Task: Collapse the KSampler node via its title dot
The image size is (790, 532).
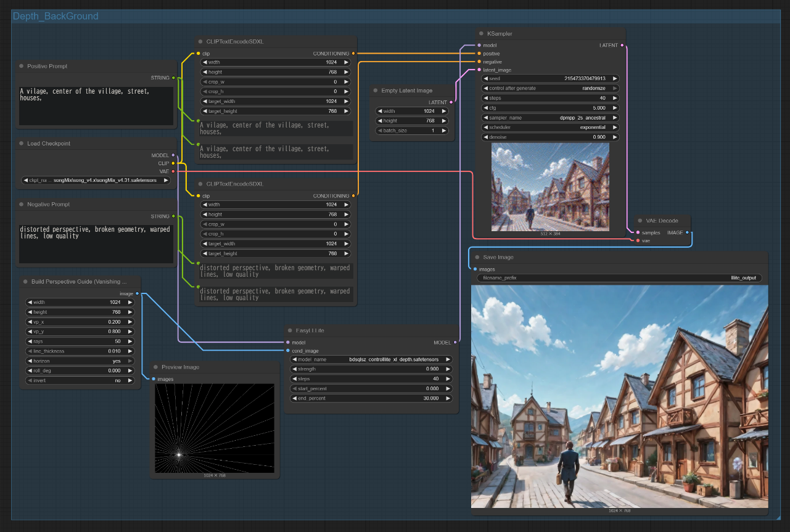Action: [x=481, y=34]
